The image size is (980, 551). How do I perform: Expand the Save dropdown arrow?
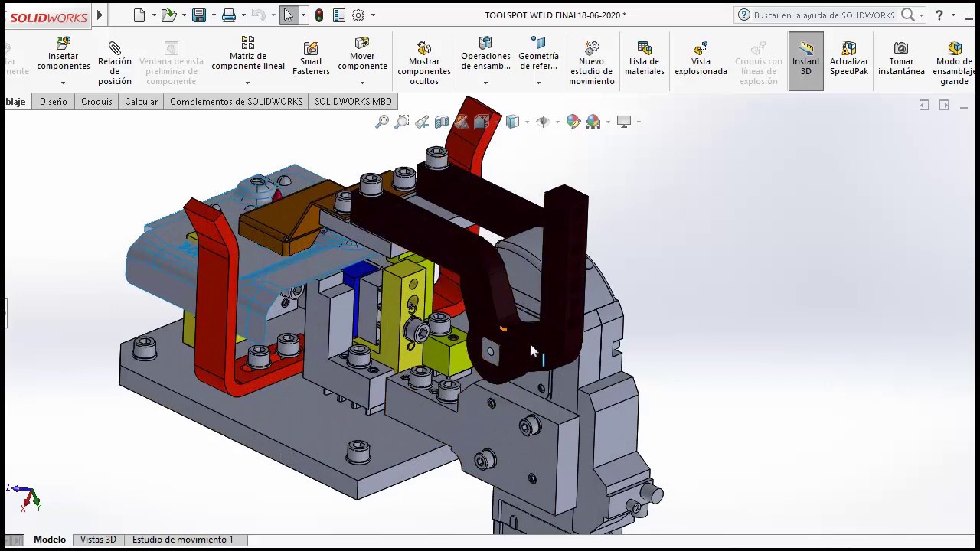(214, 15)
